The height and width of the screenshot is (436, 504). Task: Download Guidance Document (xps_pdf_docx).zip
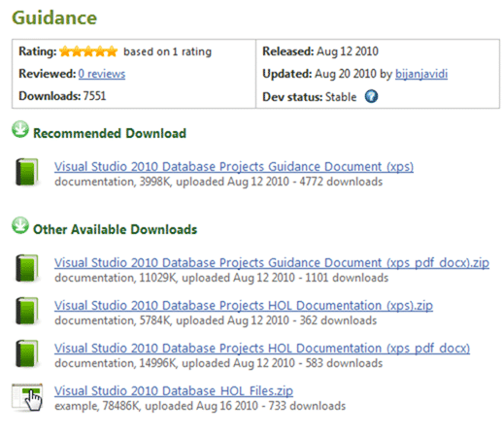272,263
